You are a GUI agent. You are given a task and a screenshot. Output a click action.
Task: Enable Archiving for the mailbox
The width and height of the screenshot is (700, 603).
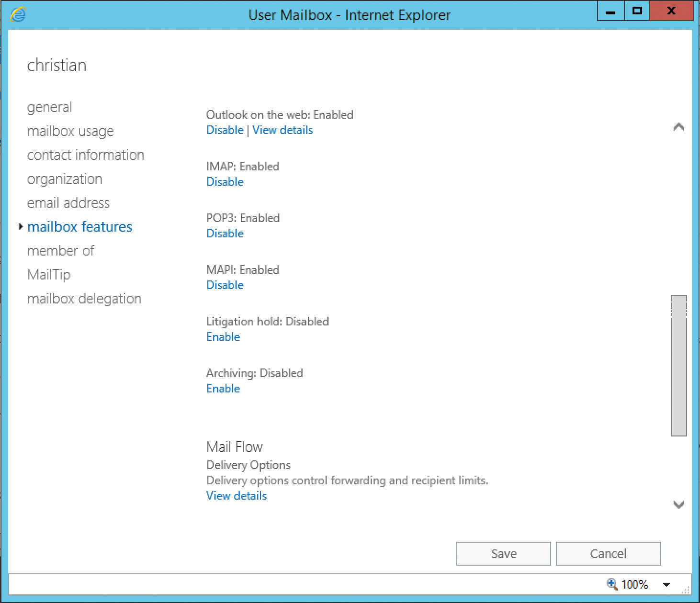[x=223, y=388]
